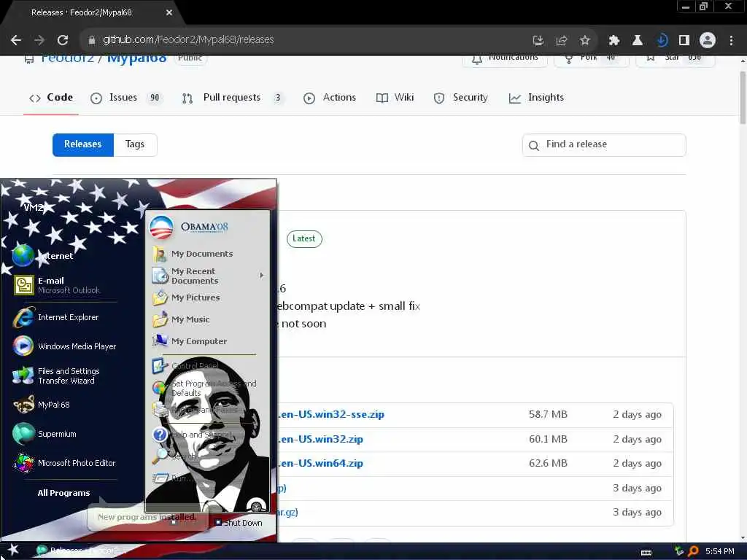Open Set Program Access and Defaults
Image resolution: width=747 pixels, height=560 pixels.
click(x=205, y=388)
